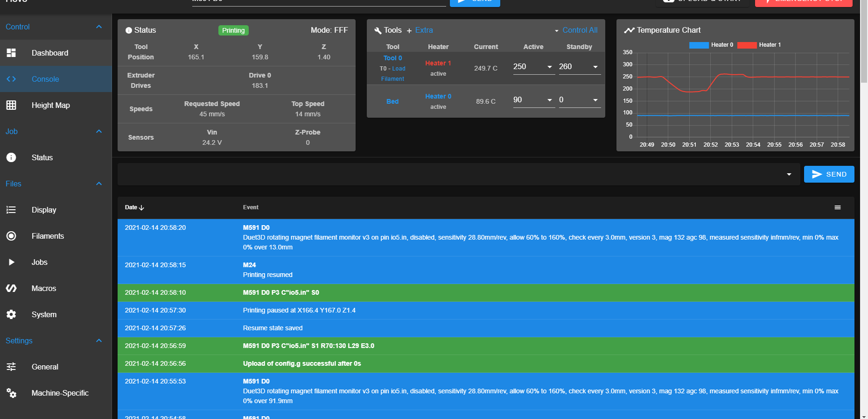Click the Load Filament link
Viewport: 868px width, 419px height.
(x=393, y=74)
